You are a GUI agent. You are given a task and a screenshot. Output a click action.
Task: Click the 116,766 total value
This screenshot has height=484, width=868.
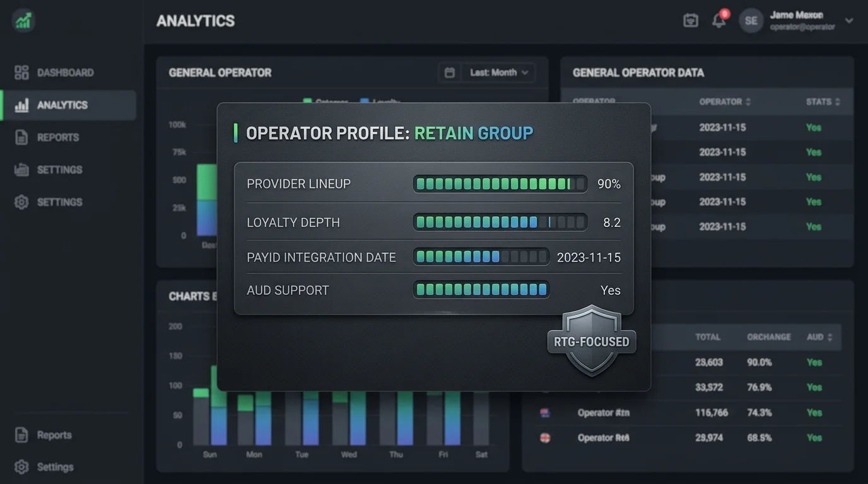tap(712, 413)
